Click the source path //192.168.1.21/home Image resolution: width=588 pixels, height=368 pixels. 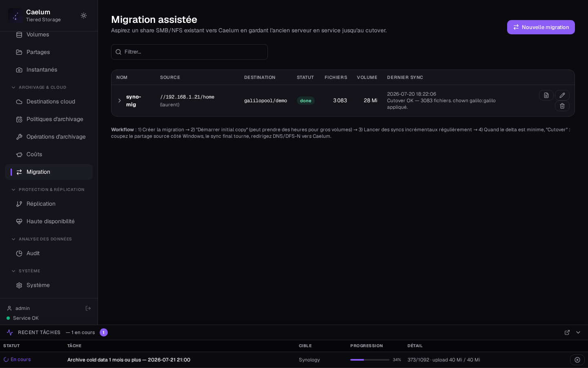187,97
